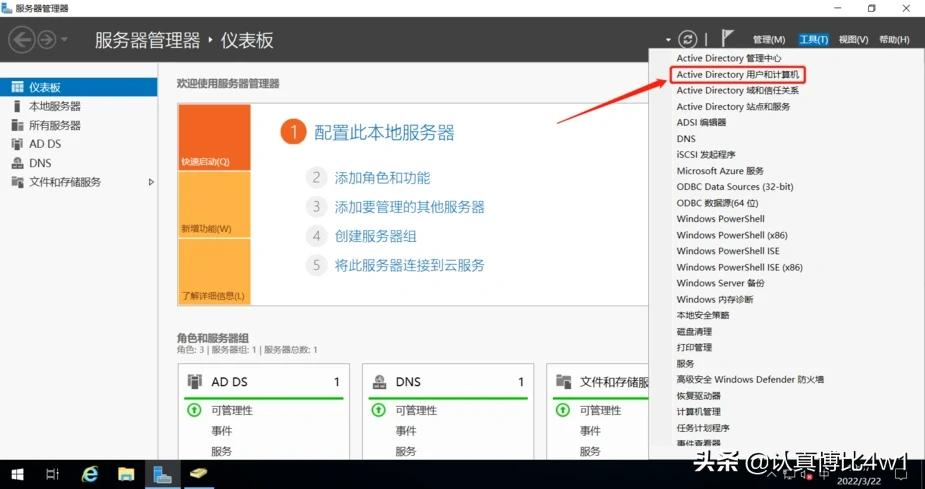925x489 pixels.
Task: Click 事件 in the DNS tile
Action: pyautogui.click(x=406, y=431)
